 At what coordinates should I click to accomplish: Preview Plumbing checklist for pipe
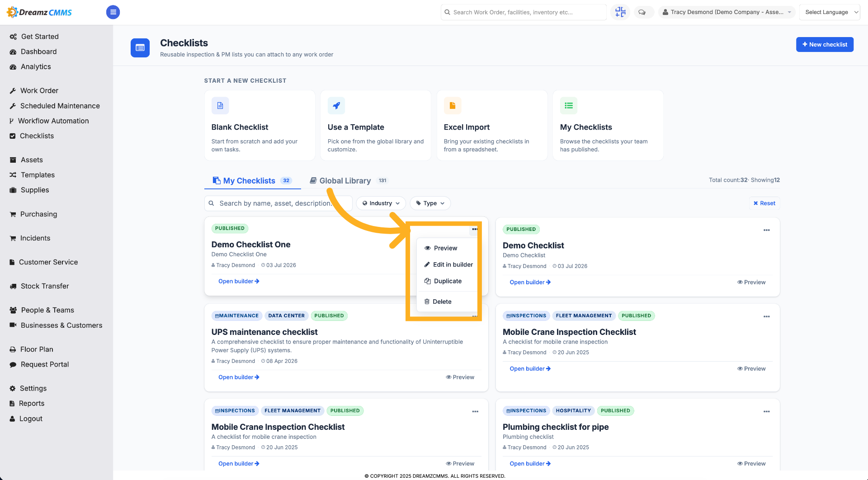click(x=751, y=464)
